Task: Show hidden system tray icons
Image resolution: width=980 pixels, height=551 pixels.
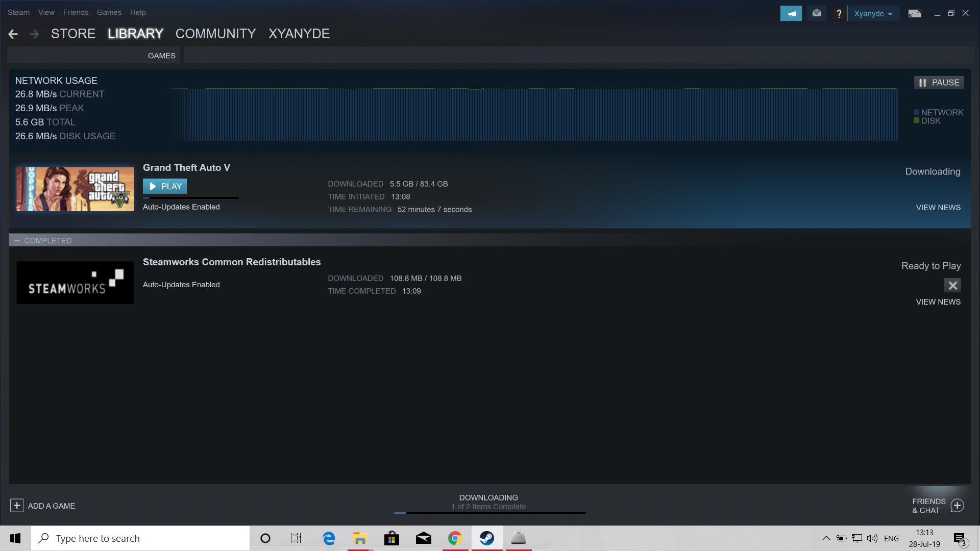Action: click(825, 538)
